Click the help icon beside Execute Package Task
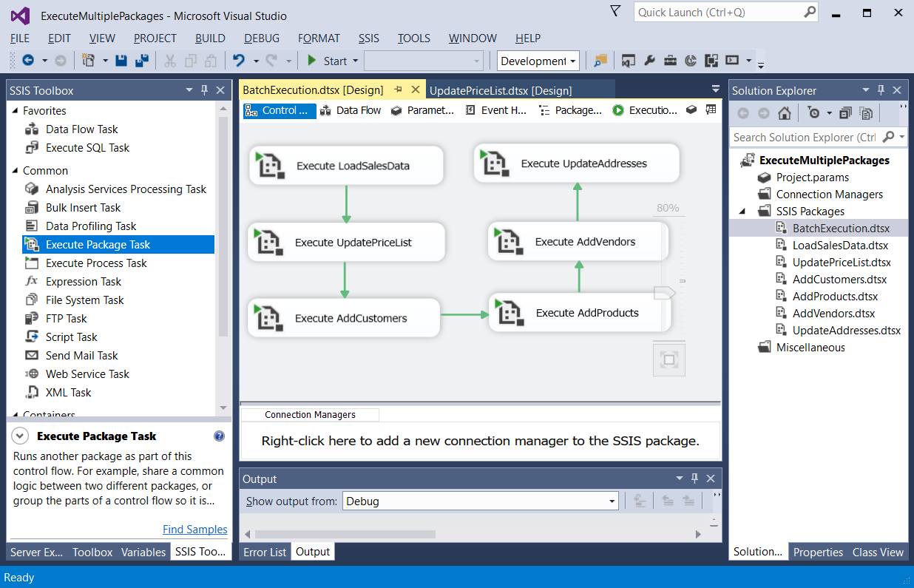The image size is (914, 588). pos(219,436)
